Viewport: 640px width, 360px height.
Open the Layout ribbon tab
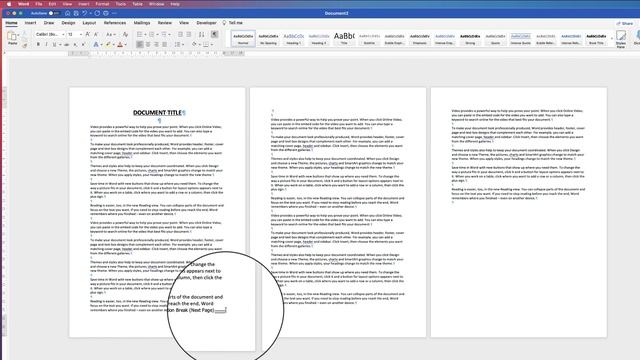[x=89, y=23]
